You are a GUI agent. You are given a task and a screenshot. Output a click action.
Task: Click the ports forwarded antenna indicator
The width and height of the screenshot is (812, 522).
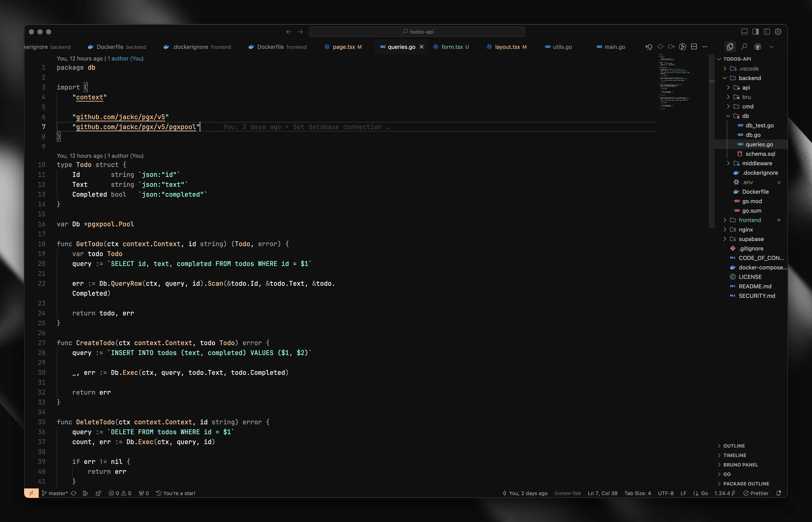(x=144, y=493)
